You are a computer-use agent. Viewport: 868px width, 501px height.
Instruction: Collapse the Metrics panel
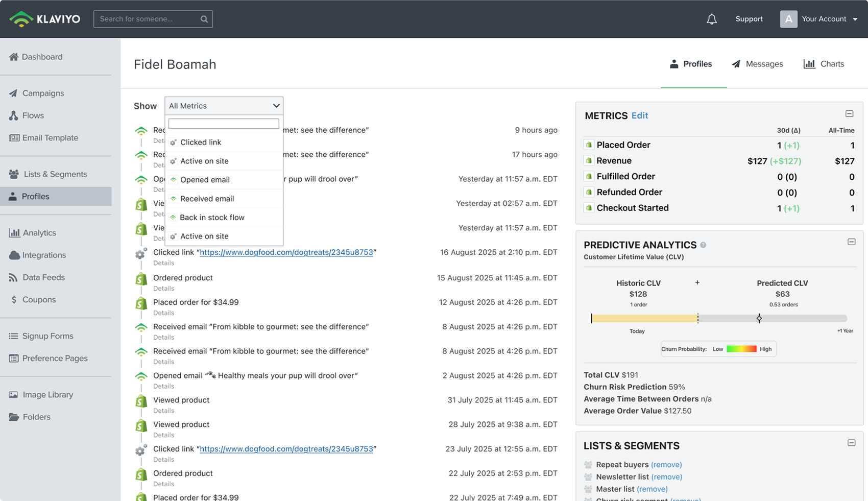[849, 114]
